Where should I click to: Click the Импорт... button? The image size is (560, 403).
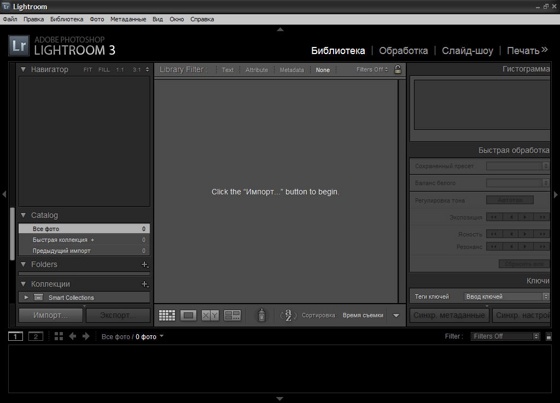[x=50, y=315]
